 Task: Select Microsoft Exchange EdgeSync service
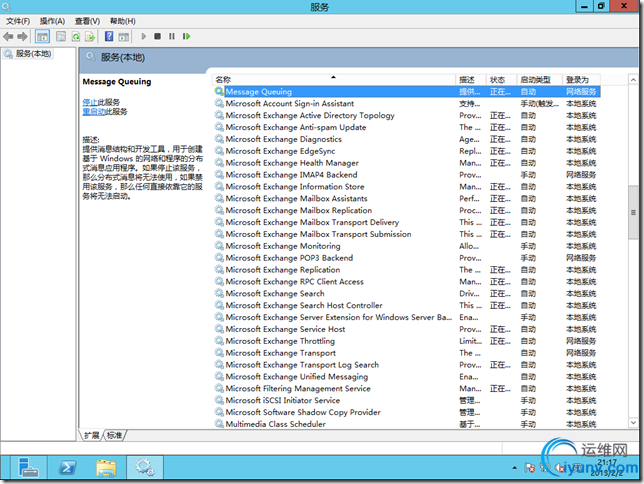point(407,151)
